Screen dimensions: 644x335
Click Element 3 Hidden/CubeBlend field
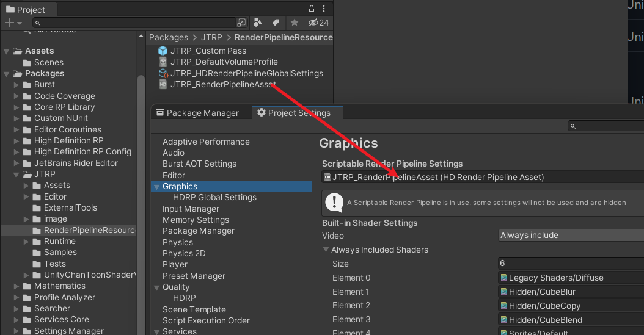click(571, 320)
